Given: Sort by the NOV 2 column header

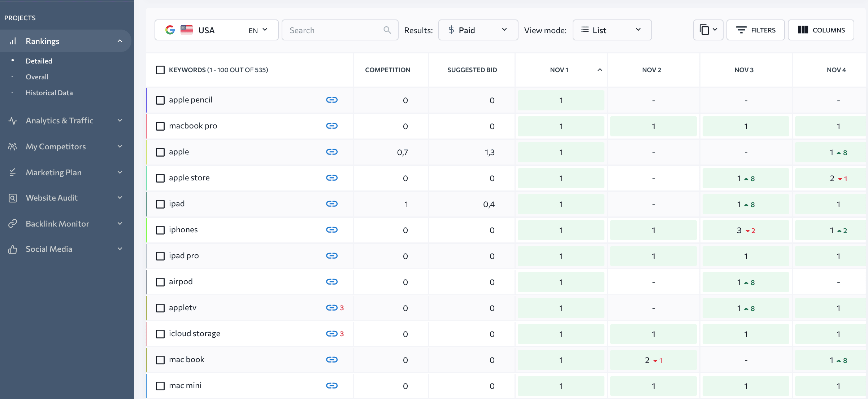Looking at the screenshot, I should pyautogui.click(x=651, y=70).
